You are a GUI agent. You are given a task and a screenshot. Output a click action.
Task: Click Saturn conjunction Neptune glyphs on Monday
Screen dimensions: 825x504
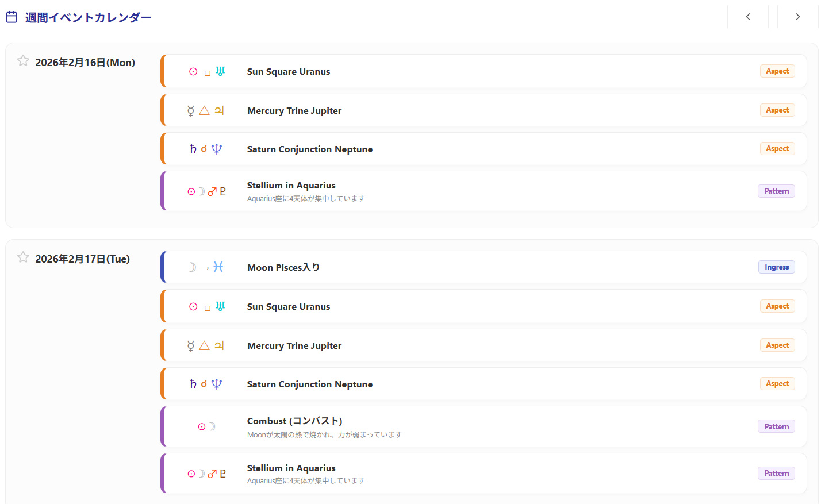click(205, 149)
